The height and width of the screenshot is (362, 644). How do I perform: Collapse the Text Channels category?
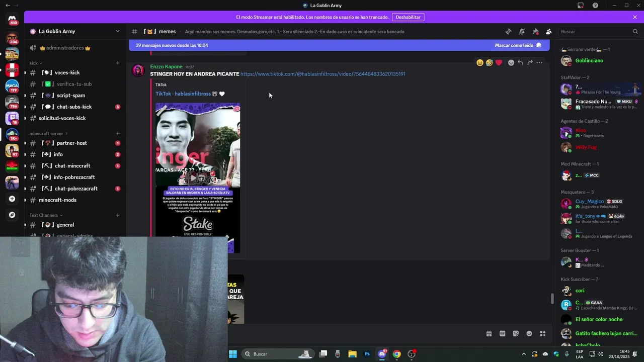click(46, 215)
